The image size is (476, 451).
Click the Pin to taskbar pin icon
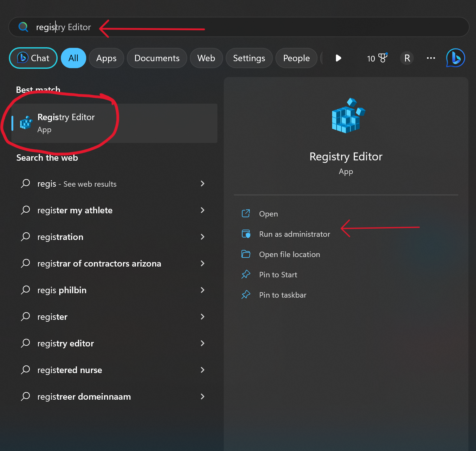click(246, 295)
